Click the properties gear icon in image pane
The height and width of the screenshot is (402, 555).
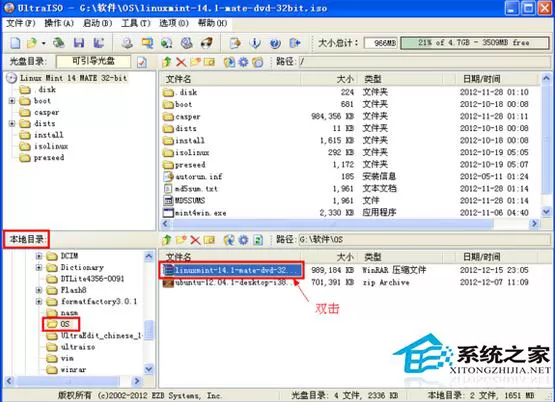pyautogui.click(x=244, y=62)
